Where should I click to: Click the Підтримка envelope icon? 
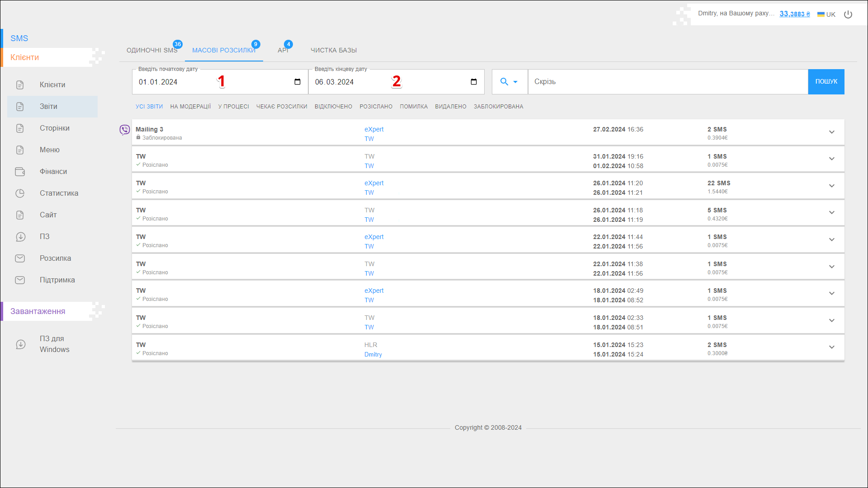pyautogui.click(x=20, y=280)
